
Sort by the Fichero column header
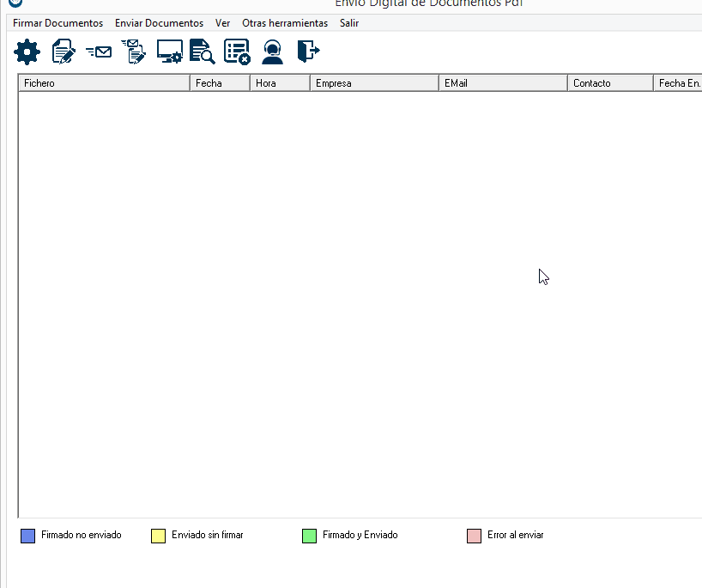coord(103,83)
